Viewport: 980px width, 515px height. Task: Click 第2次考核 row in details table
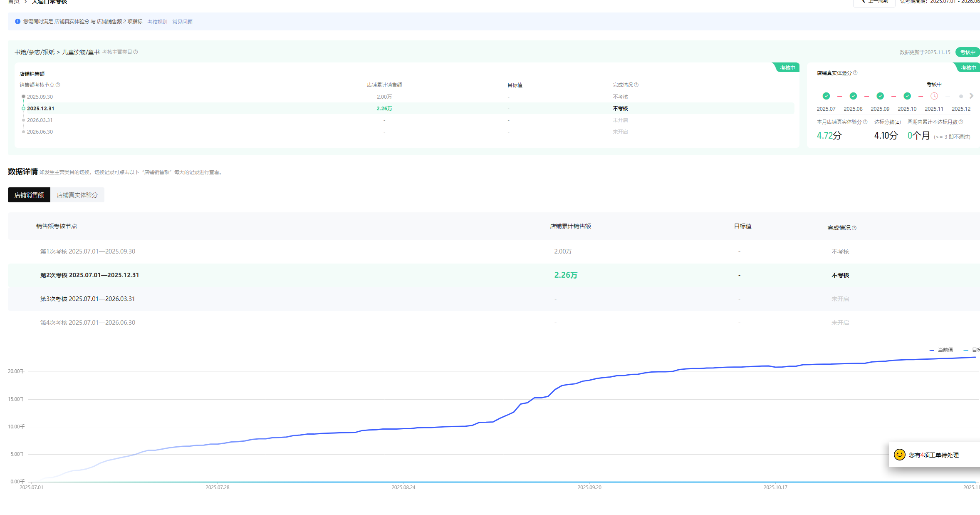tap(89, 275)
